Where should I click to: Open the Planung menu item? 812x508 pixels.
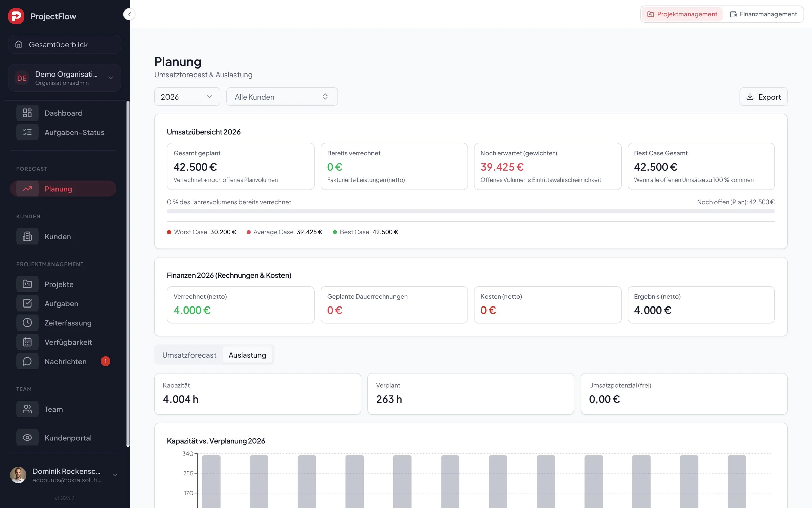pyautogui.click(x=63, y=189)
